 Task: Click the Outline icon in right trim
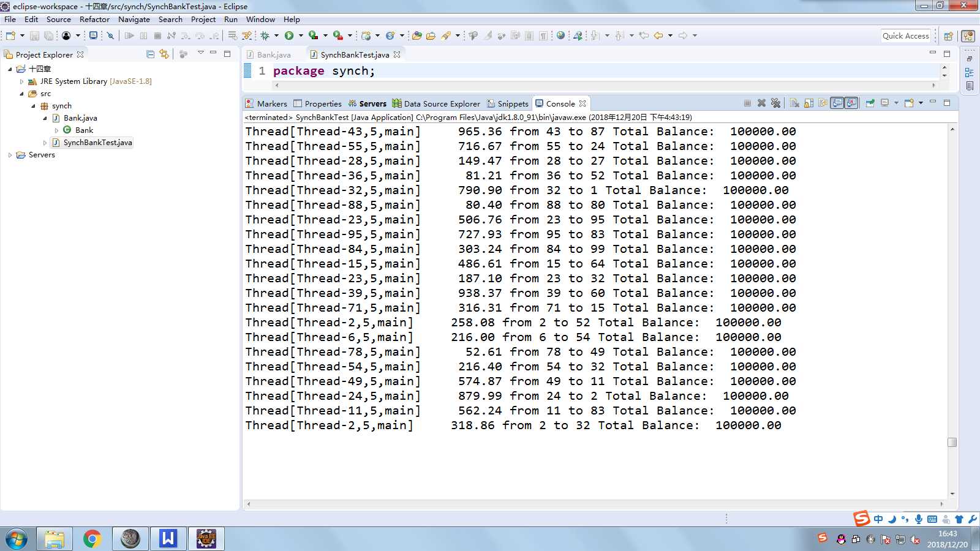pos(969,72)
